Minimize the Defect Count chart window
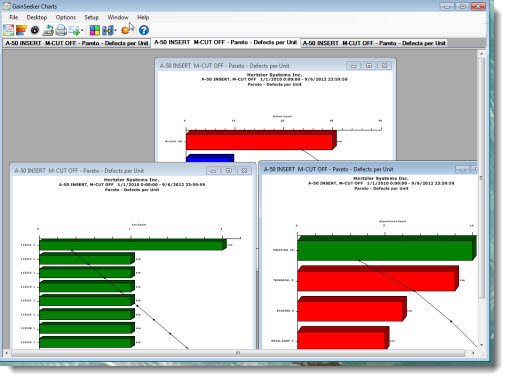This screenshot has height=381, width=509. click(353, 66)
